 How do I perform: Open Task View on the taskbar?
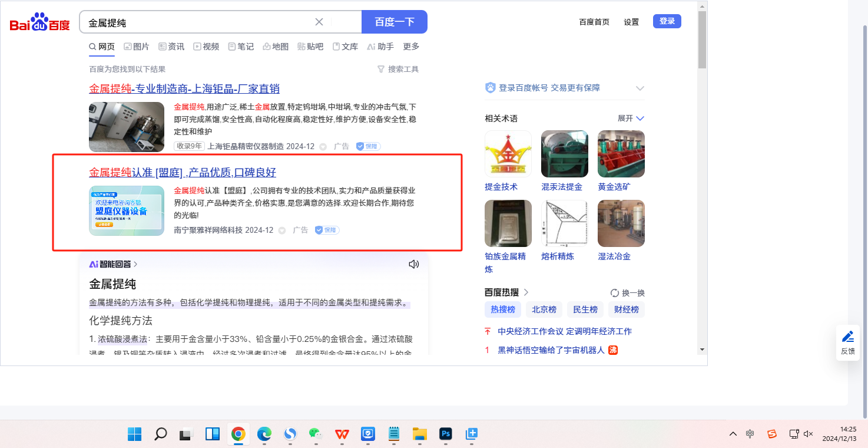tap(187, 434)
